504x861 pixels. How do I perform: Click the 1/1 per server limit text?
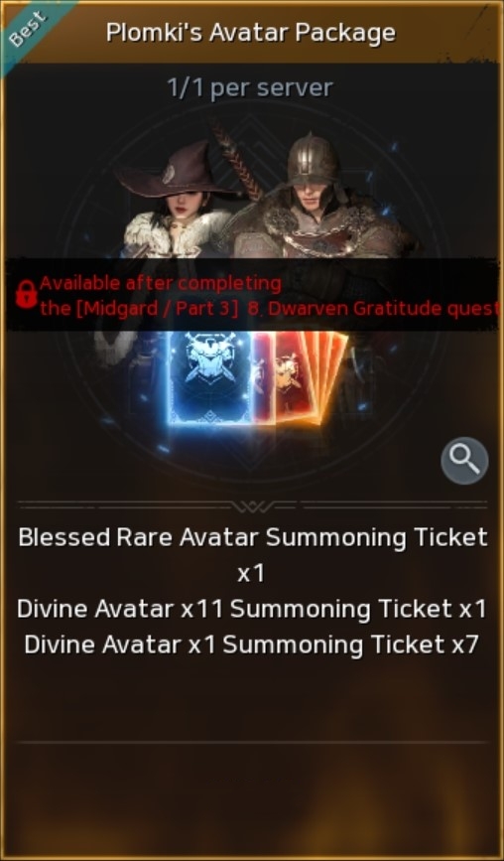(x=250, y=87)
